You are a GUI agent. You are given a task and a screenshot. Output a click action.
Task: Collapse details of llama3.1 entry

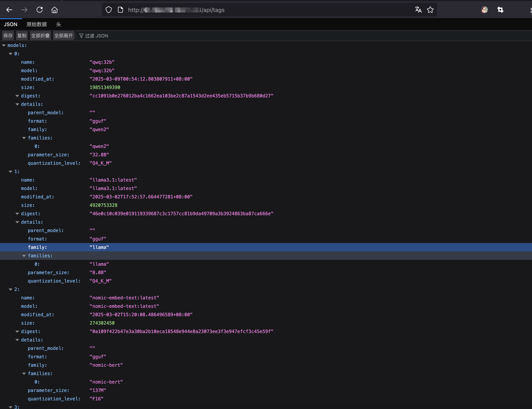[x=17, y=222]
